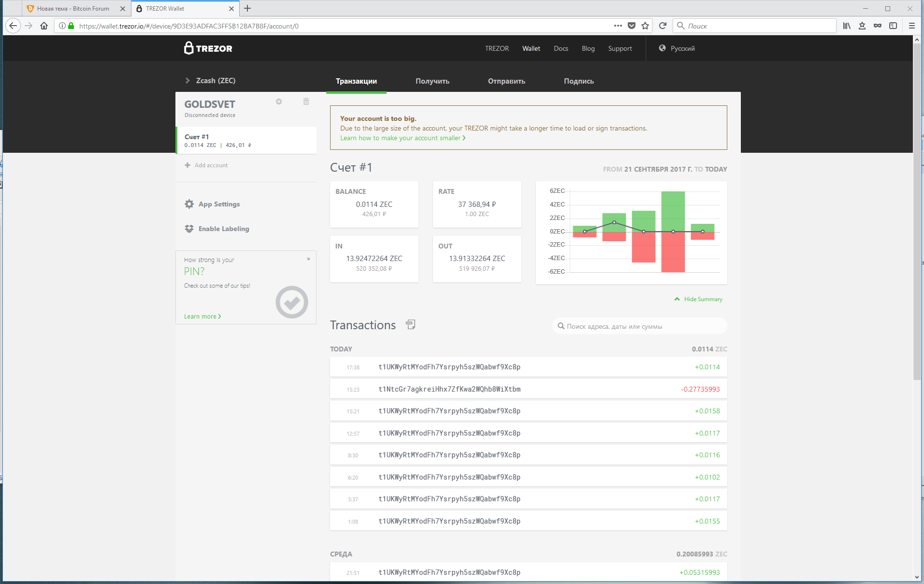
Task: Open the 15:23 transaction -0.27735993
Action: point(528,389)
